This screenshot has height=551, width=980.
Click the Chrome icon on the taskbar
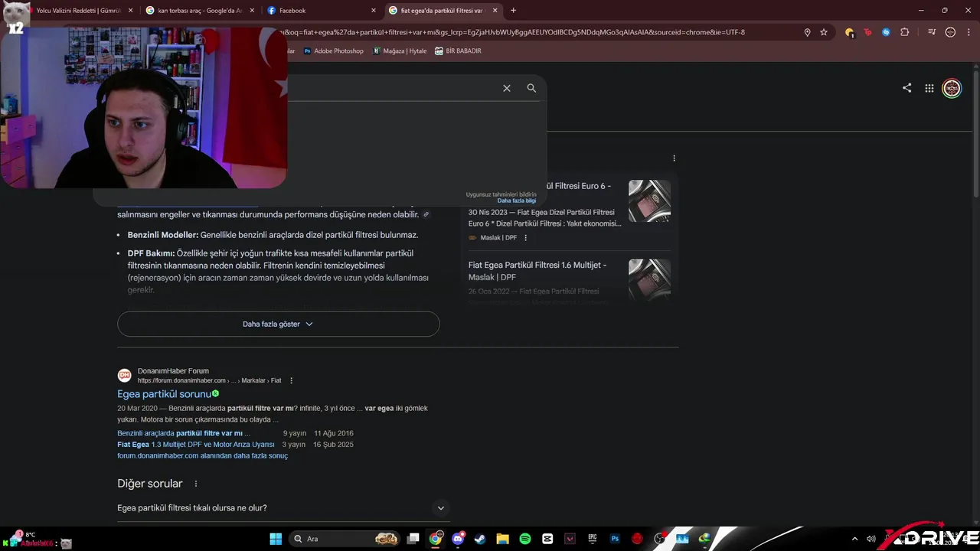(436, 539)
